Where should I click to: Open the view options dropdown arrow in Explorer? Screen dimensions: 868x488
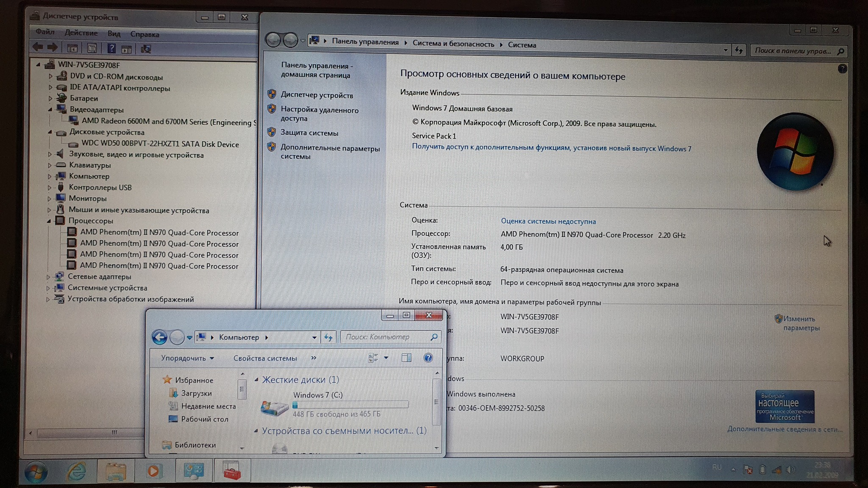[386, 358]
